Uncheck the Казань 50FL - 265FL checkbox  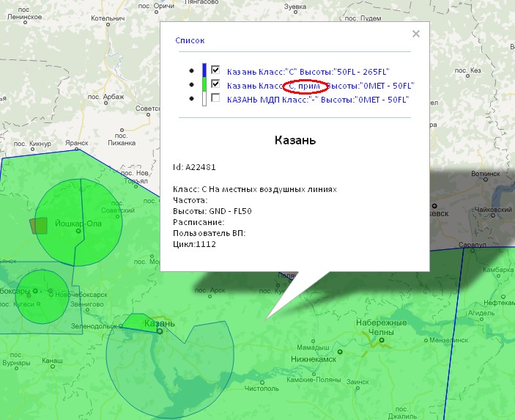coord(215,70)
